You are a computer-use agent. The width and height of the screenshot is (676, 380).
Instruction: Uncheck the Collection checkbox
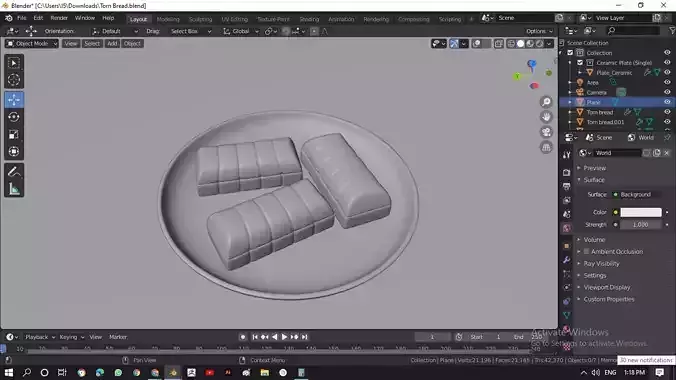tap(570, 53)
